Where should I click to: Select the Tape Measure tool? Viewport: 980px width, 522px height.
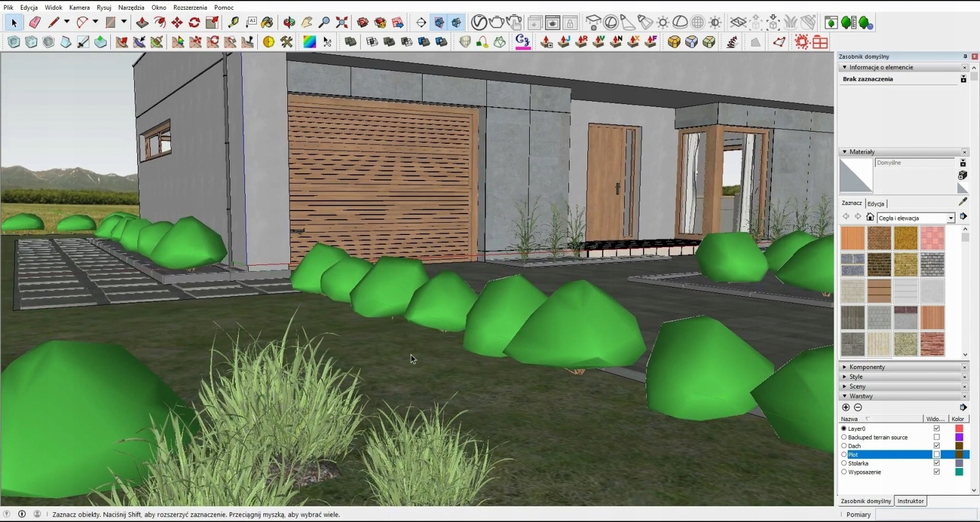click(x=233, y=23)
